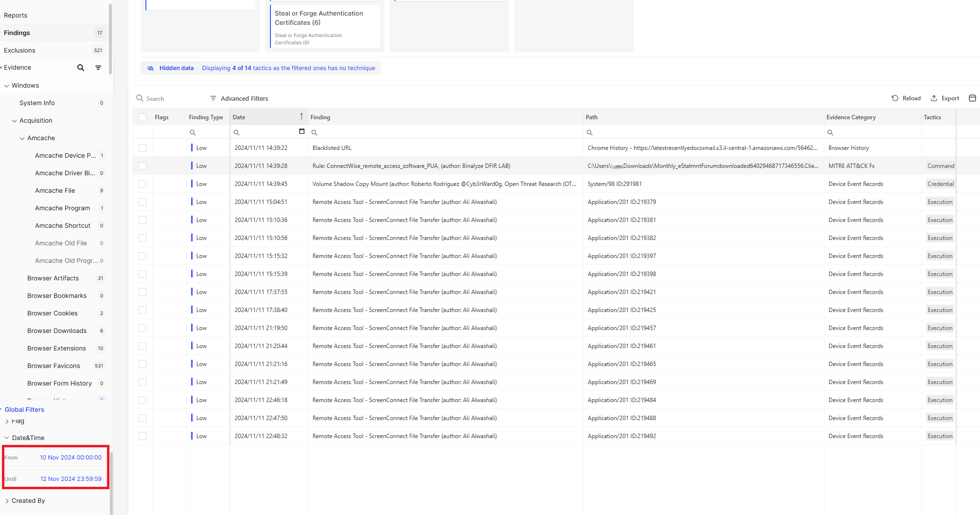Click the Date column sort arrow
This screenshot has height=515, width=980.
302,117
